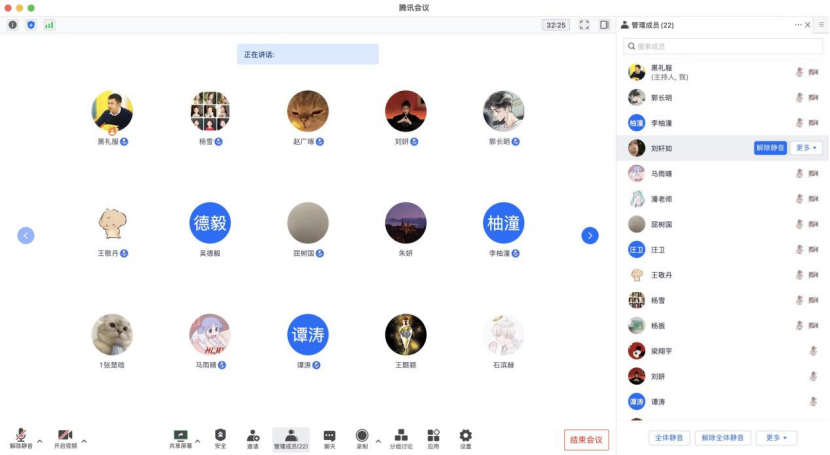
Task: Open settings (设置) gear icon
Action: point(465,438)
